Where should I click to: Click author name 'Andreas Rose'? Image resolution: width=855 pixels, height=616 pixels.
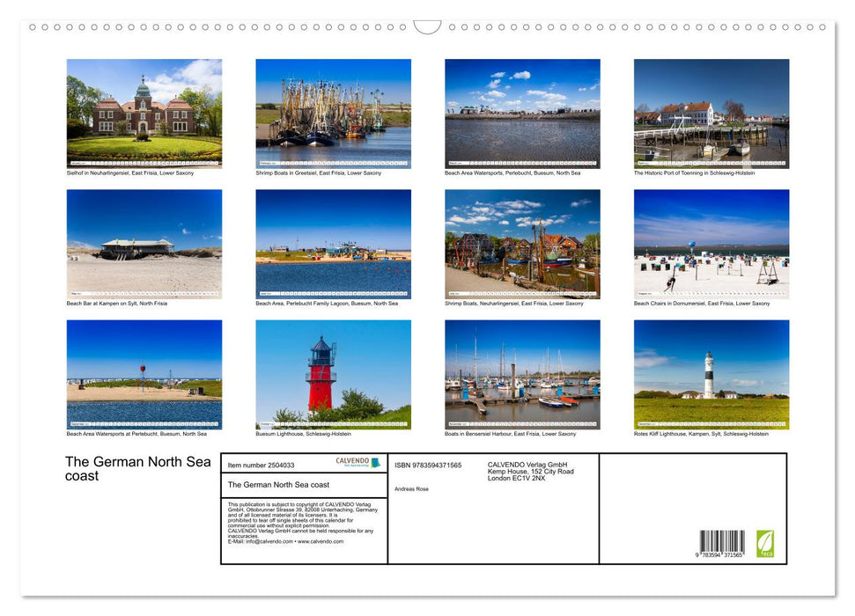tap(412, 489)
